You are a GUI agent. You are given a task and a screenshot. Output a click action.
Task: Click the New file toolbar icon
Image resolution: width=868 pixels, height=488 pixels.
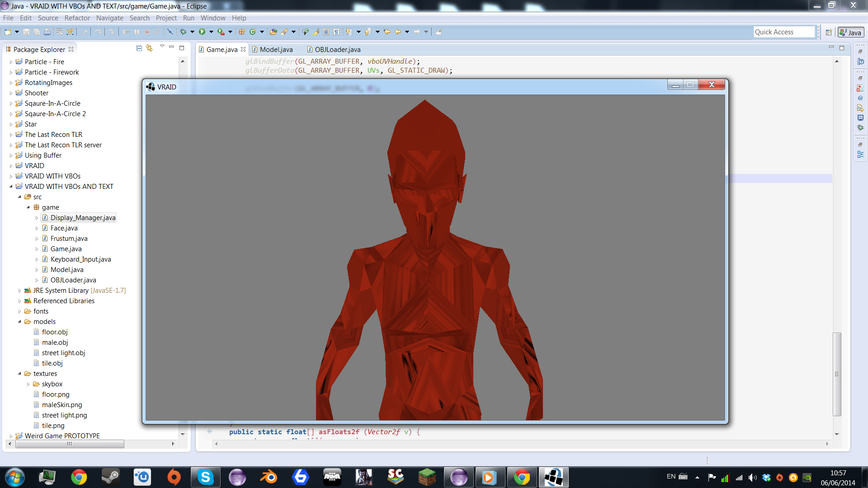pos(7,32)
